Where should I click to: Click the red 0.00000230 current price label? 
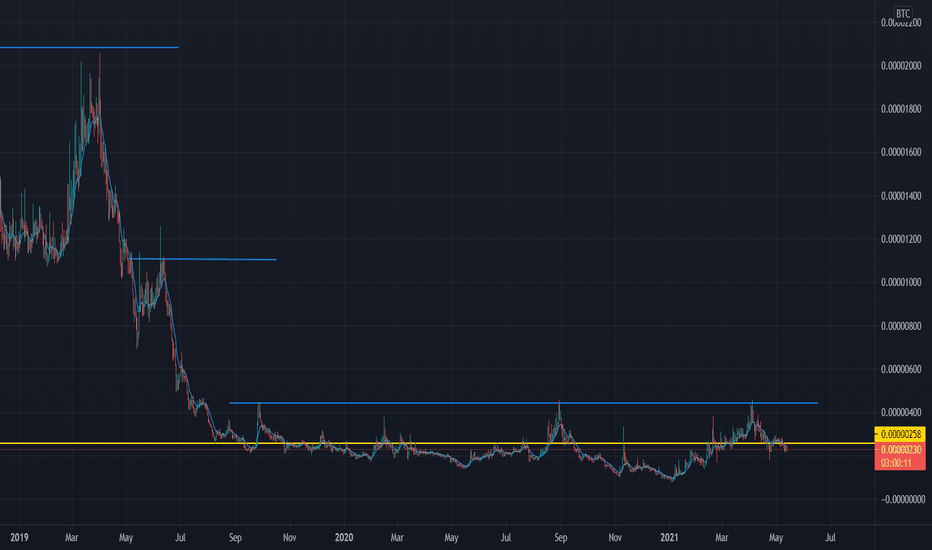pos(900,450)
